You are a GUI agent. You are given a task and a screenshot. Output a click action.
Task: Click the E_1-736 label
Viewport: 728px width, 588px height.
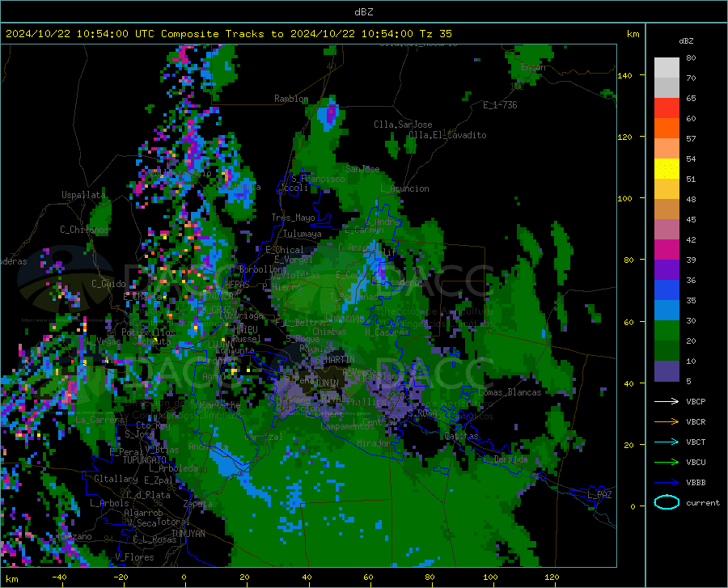(500, 105)
